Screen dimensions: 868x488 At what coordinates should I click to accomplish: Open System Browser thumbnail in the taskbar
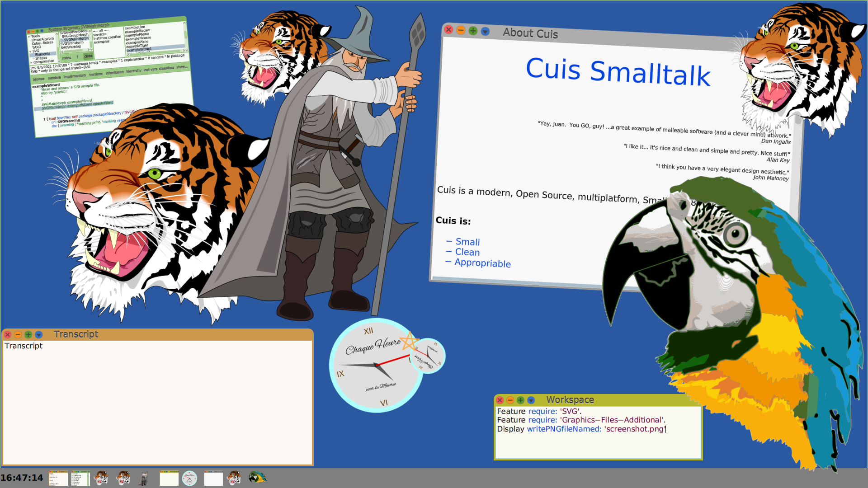click(x=80, y=478)
